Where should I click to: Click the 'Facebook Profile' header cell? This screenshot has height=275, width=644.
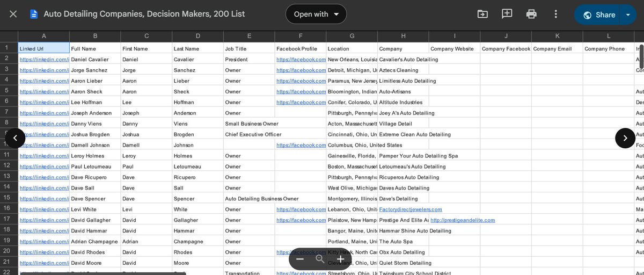click(301, 48)
